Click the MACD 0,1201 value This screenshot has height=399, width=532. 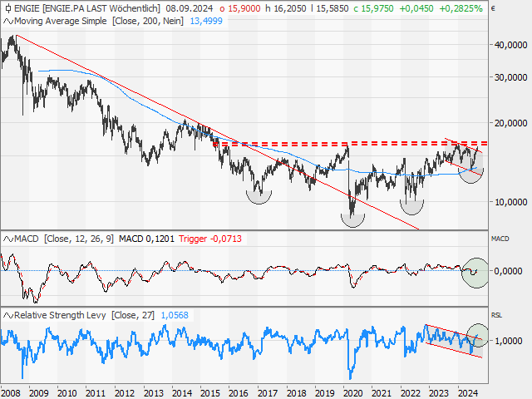point(146,239)
